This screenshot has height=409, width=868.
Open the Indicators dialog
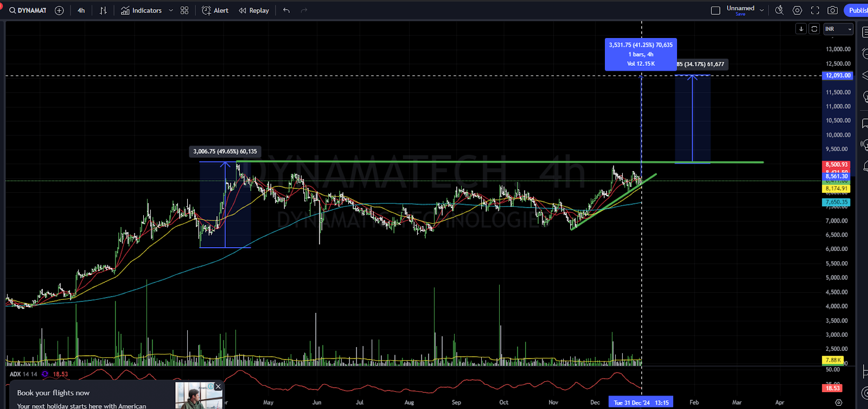[141, 10]
